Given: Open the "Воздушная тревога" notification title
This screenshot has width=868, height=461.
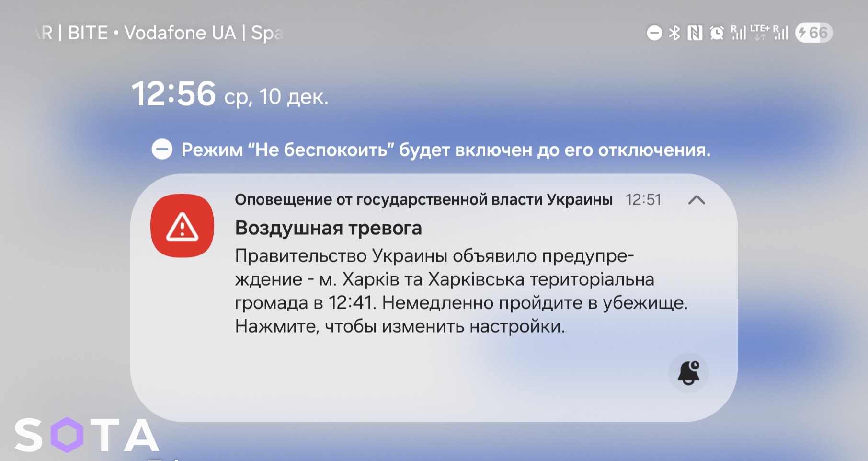Looking at the screenshot, I should click(328, 228).
